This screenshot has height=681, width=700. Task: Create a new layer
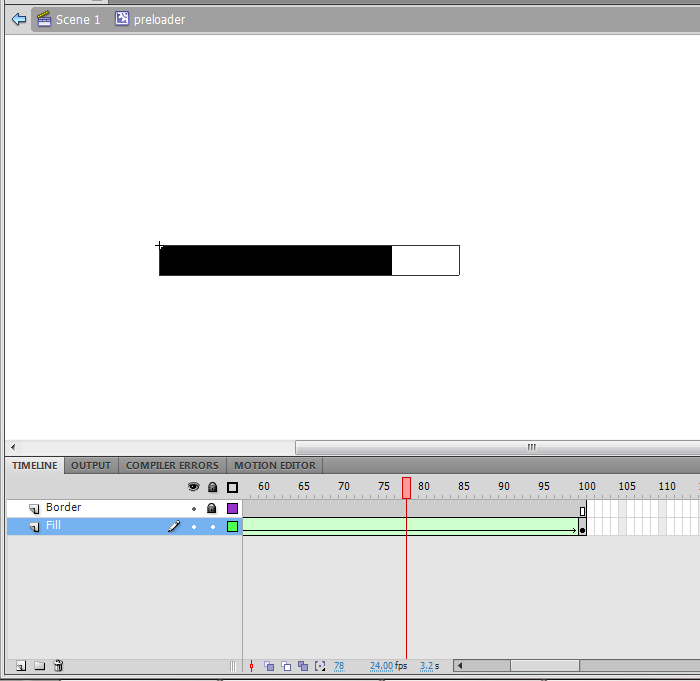(x=21, y=666)
